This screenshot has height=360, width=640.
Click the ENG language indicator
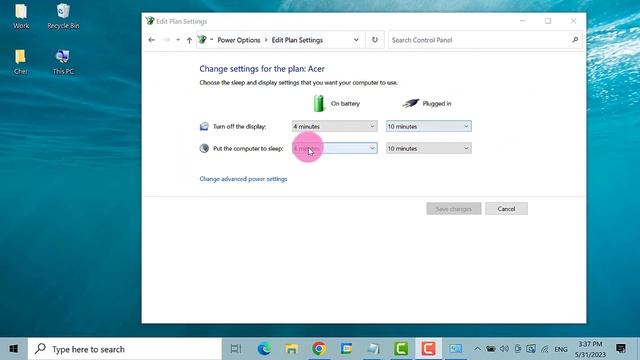pos(561,349)
